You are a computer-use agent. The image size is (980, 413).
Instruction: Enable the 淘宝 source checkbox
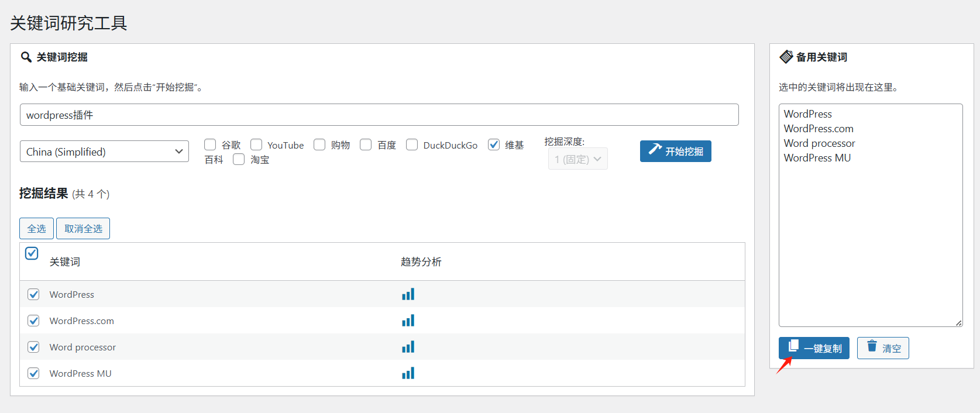(239, 159)
